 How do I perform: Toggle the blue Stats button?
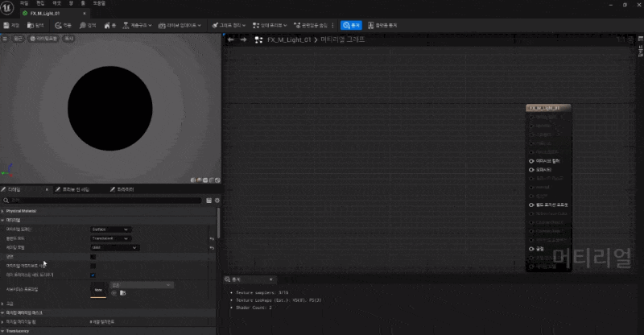[x=351, y=26]
